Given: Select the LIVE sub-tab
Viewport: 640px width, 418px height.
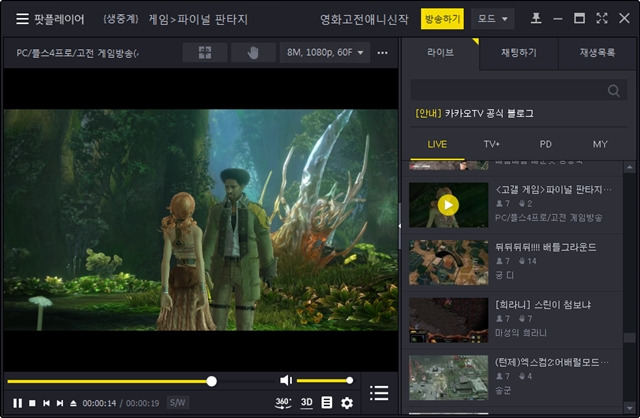Looking at the screenshot, I should point(437,144).
